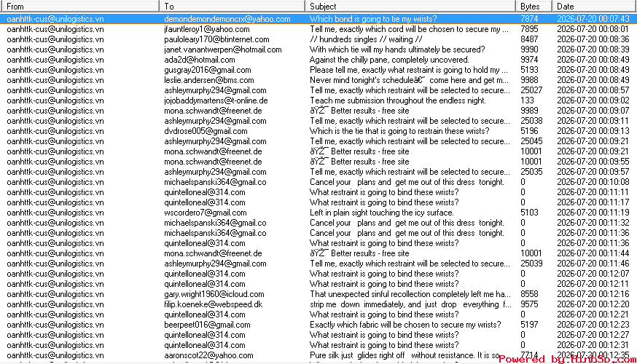The image size is (637, 364).
Task: Click recipient pauloleary170@btinternet.com
Action: tap(216, 39)
